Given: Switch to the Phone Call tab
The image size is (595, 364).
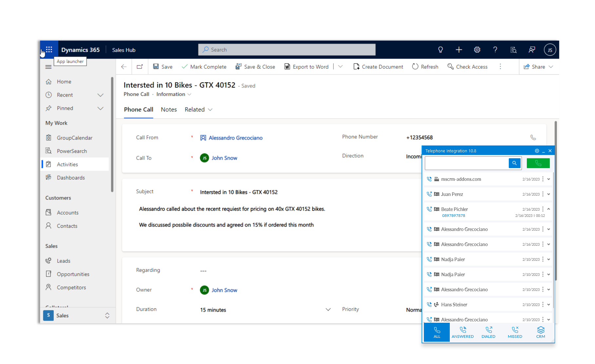Looking at the screenshot, I should 138,109.
